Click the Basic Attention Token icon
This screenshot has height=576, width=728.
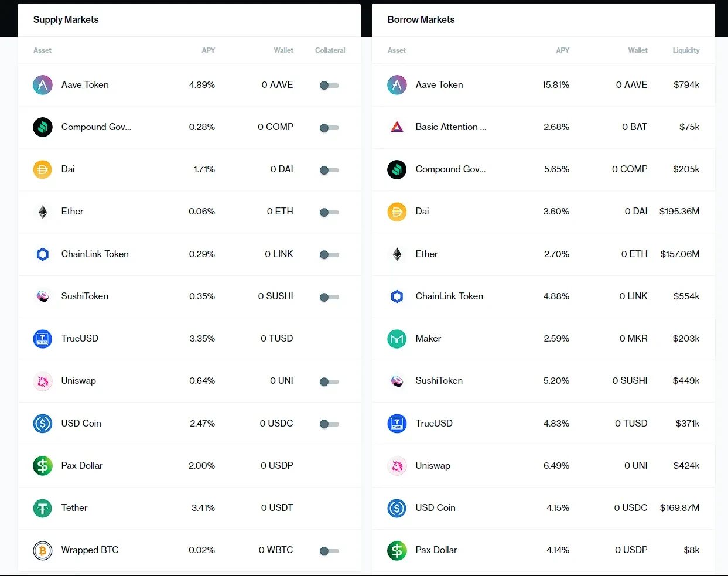[397, 127]
